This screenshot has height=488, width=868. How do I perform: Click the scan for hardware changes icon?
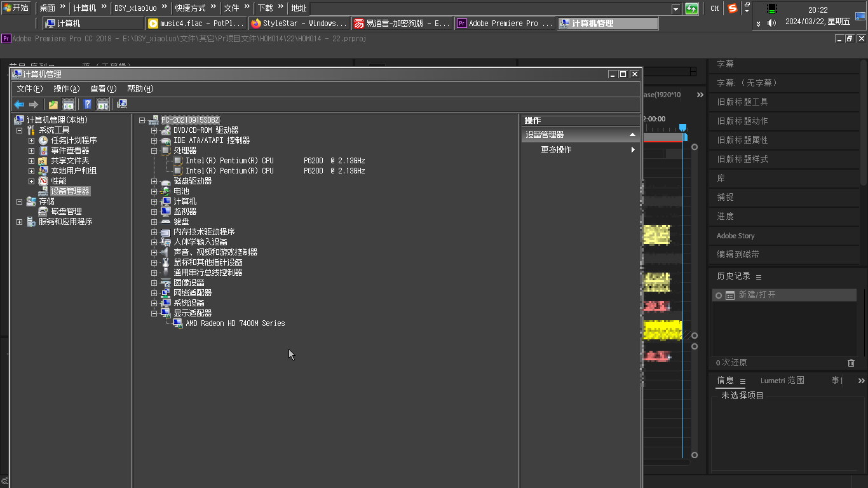pos(122,104)
